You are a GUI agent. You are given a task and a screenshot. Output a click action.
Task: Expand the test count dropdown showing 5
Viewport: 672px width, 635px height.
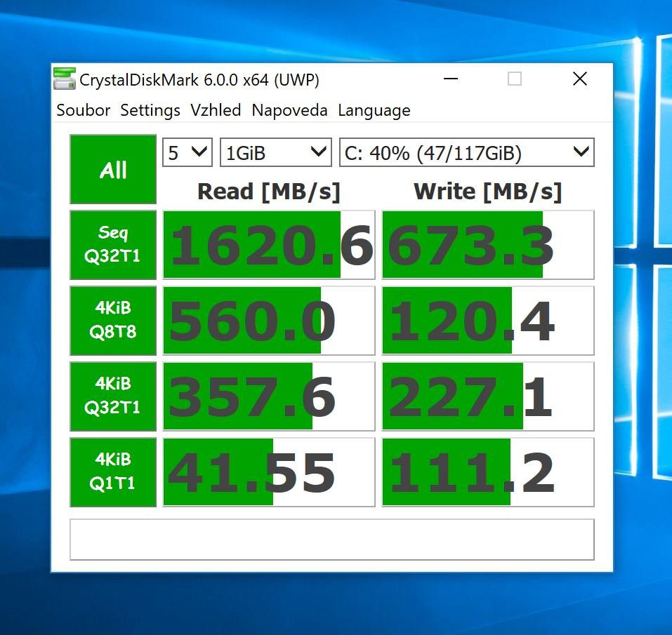187,152
